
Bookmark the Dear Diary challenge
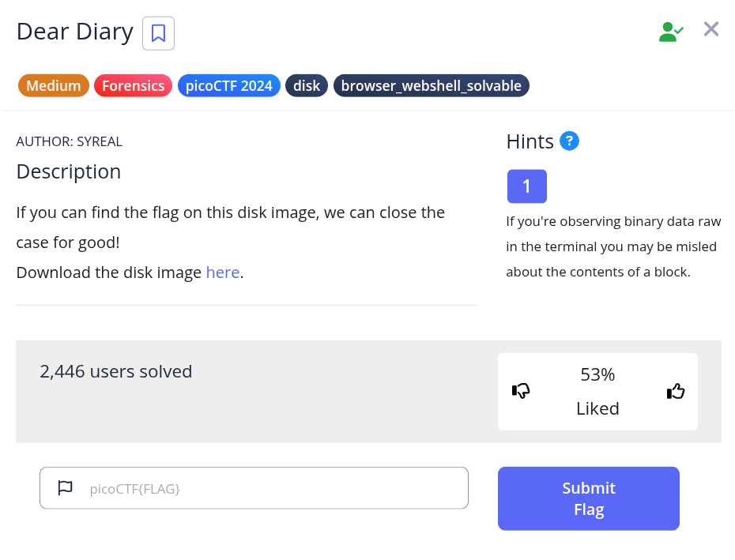click(158, 32)
